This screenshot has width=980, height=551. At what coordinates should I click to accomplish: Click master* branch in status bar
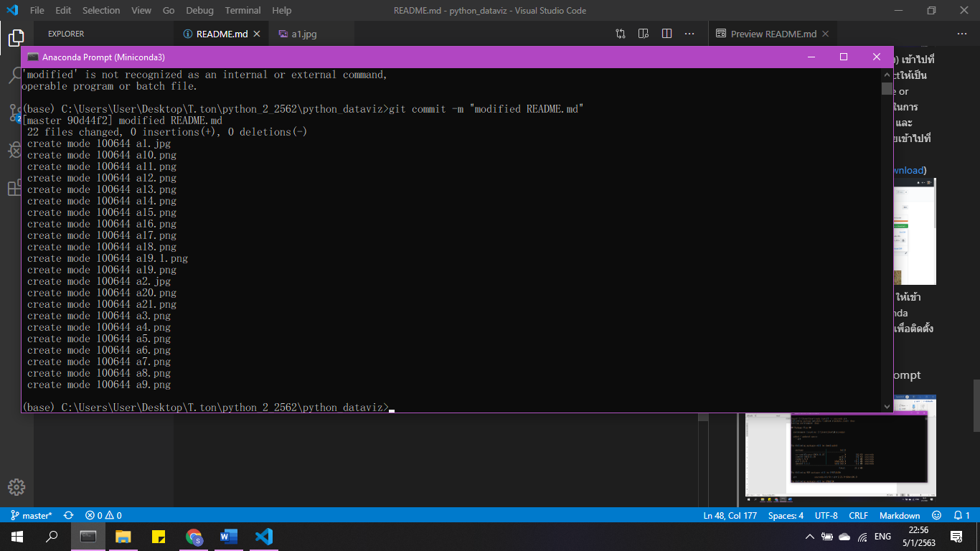click(x=31, y=515)
